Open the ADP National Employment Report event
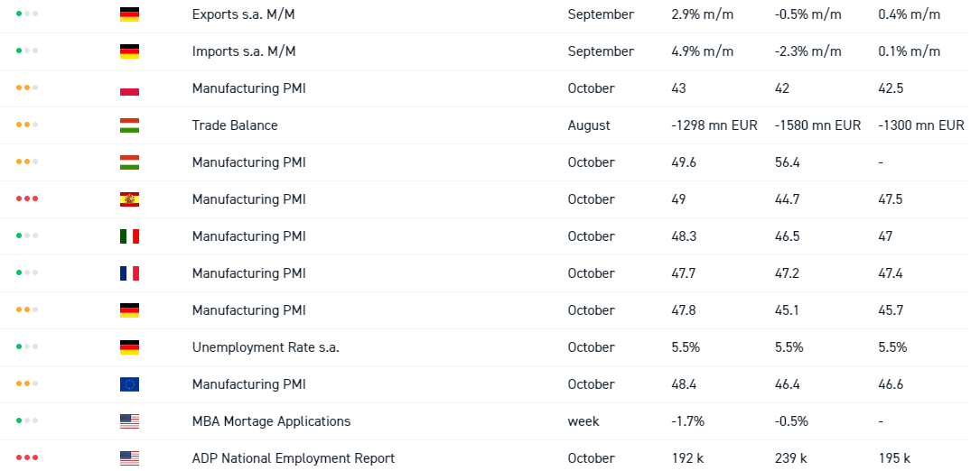Image resolution: width=980 pixels, height=471 pixels. pos(293,458)
